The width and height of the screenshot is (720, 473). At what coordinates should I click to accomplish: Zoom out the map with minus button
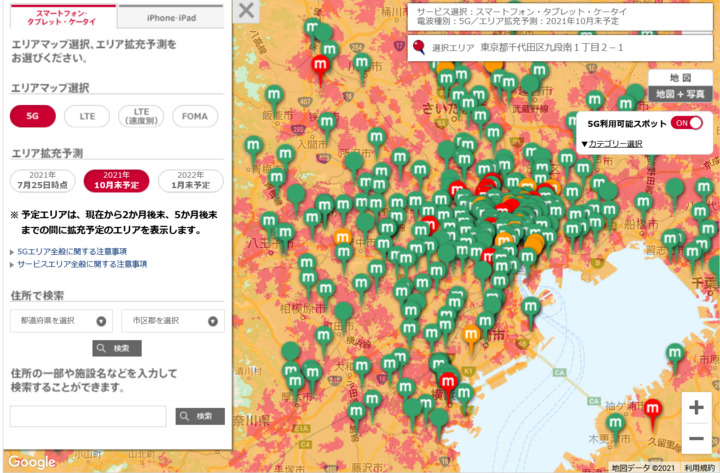[x=697, y=439]
